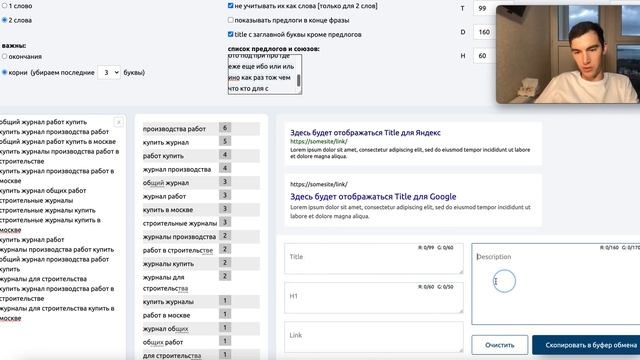640x360 pixels.
Task: Click the "журнал производства" phrase row
Action: coord(201,169)
